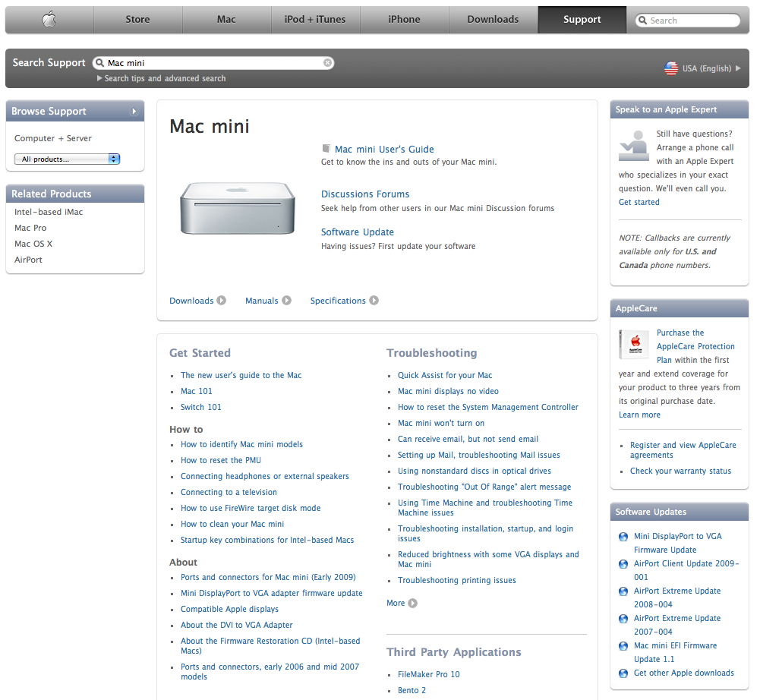Open the All products dropdown
Viewport: 760px width, 700px height.
[67, 159]
